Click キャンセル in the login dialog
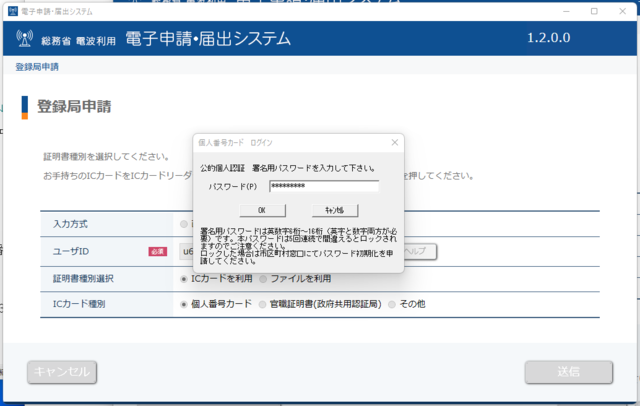640x406 pixels. coord(335,210)
